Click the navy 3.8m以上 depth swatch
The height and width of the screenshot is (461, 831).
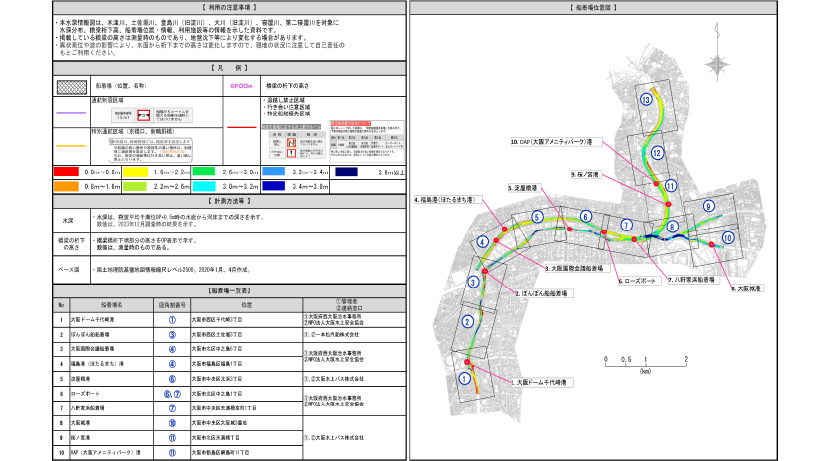(346, 172)
